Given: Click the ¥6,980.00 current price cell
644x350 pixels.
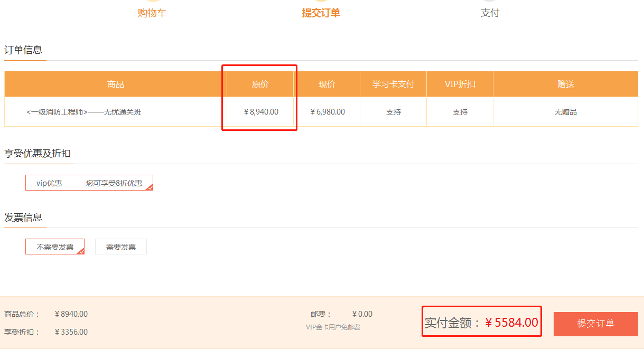Looking at the screenshot, I should [x=328, y=112].
